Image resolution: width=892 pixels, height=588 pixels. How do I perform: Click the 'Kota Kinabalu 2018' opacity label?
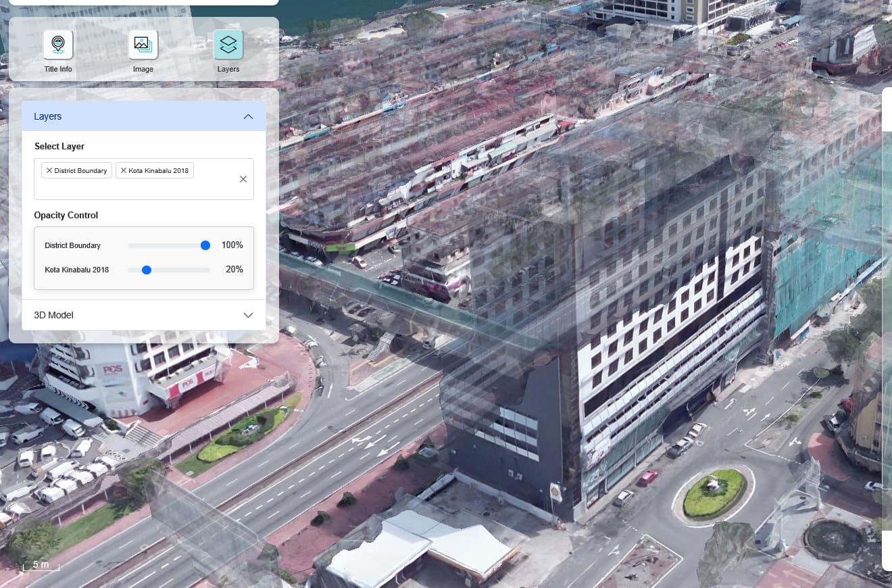(x=77, y=270)
